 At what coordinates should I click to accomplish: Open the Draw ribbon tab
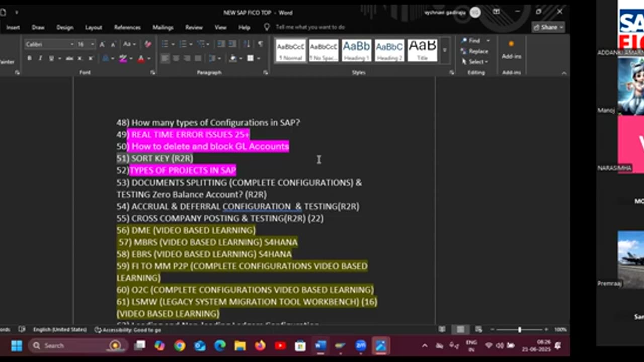point(38,27)
